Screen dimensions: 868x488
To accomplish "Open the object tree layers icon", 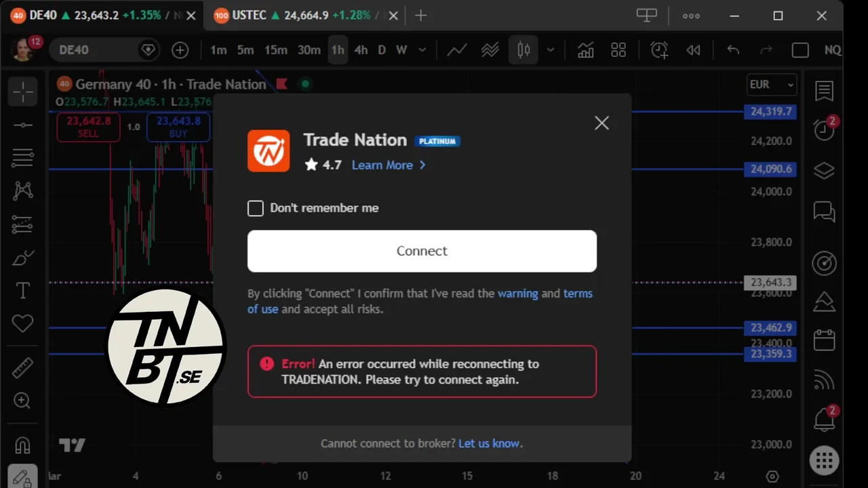I will 824,171.
